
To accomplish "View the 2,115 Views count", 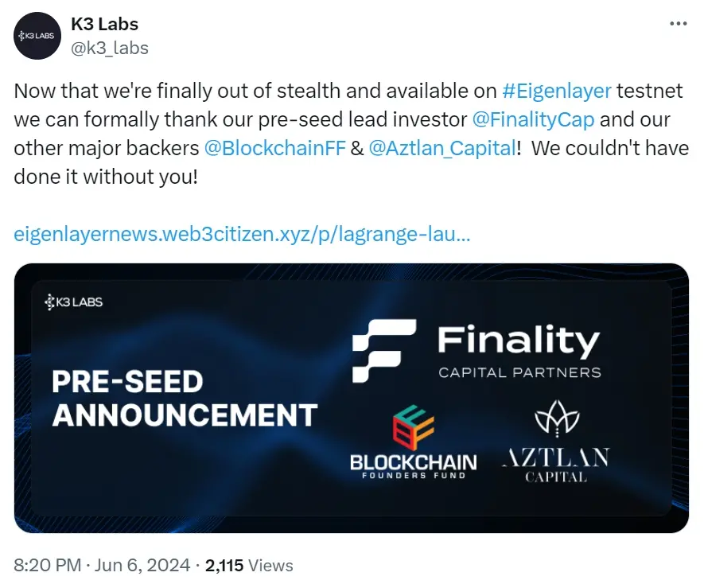I will tap(249, 566).
